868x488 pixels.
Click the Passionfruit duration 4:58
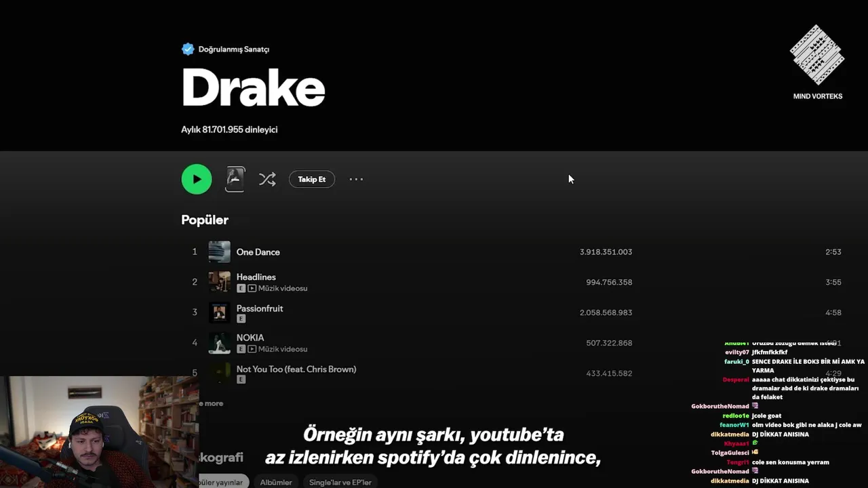[x=833, y=312]
